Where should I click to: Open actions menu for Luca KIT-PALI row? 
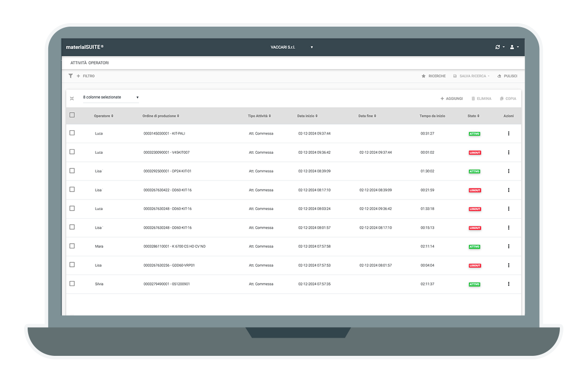point(509,134)
